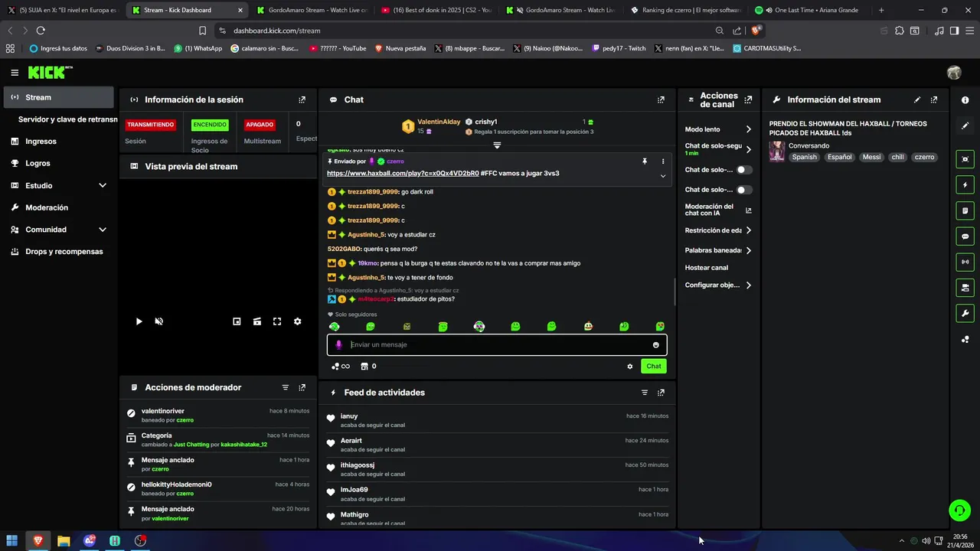
Task: Click the speech bubble icon in the right rail
Action: click(x=965, y=236)
